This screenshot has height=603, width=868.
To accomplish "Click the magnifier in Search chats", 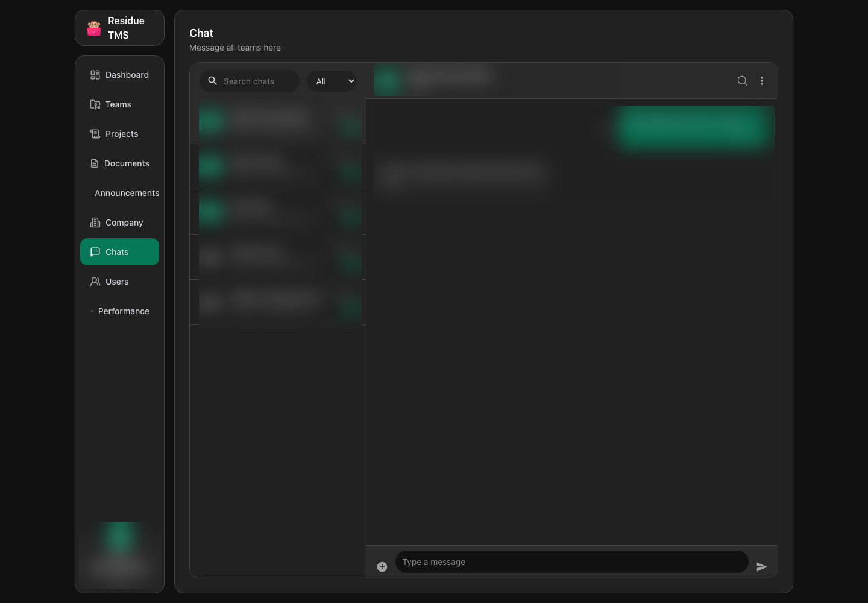I will tap(213, 81).
